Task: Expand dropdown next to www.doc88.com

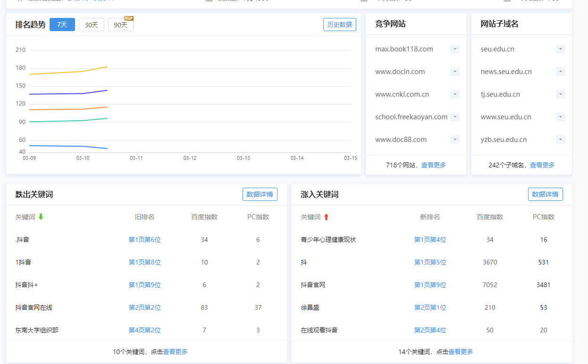Action: 455,140
